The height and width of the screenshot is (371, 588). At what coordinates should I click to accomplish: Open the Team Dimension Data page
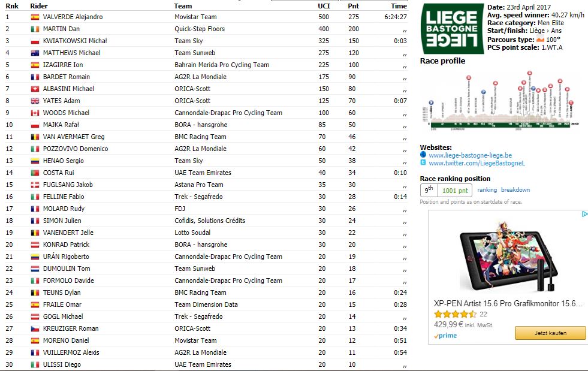click(x=206, y=304)
